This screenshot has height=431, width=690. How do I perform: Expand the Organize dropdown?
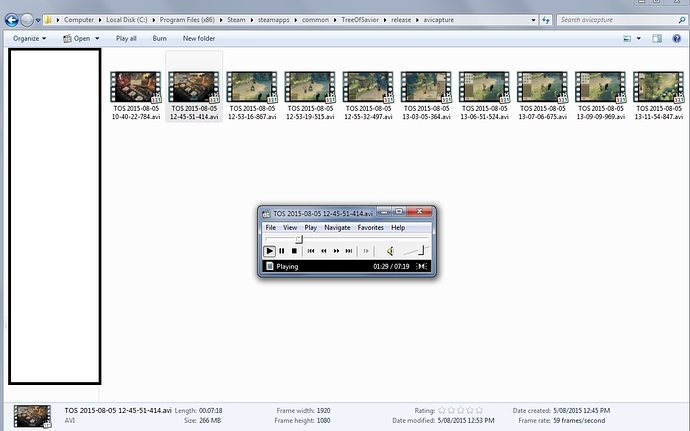tap(29, 38)
